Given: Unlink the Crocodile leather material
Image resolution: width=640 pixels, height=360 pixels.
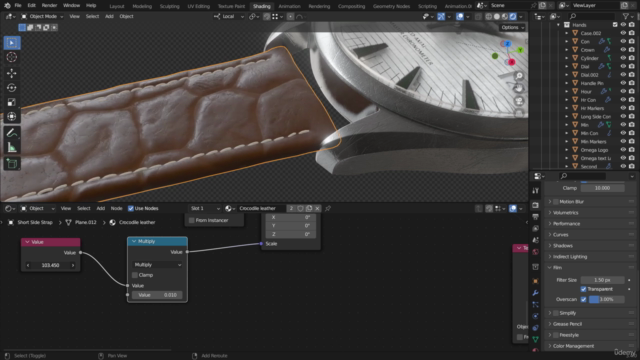Looking at the screenshot, I should pyautogui.click(x=317, y=208).
